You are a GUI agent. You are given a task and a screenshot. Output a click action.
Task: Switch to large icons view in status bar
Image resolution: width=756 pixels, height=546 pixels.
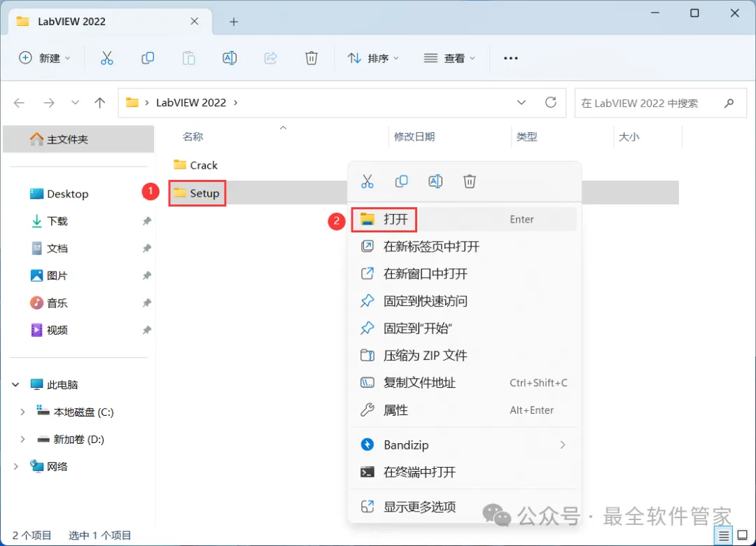coord(743,535)
